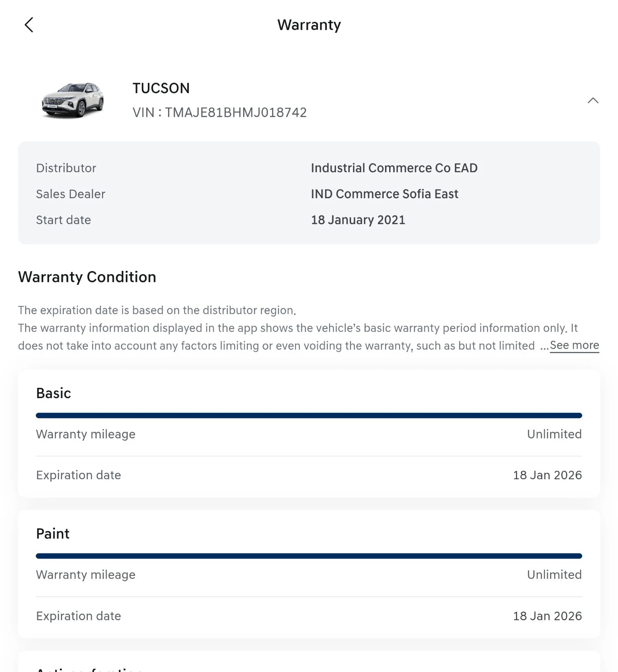The height and width of the screenshot is (672, 618).
Task: Expand the warranty condition text via See more
Action: (574, 345)
